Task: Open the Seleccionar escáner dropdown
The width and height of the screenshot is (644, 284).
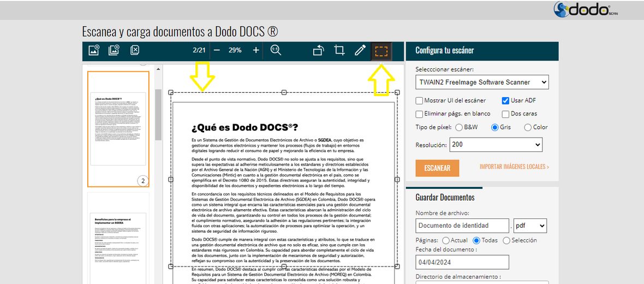Action: (482, 82)
